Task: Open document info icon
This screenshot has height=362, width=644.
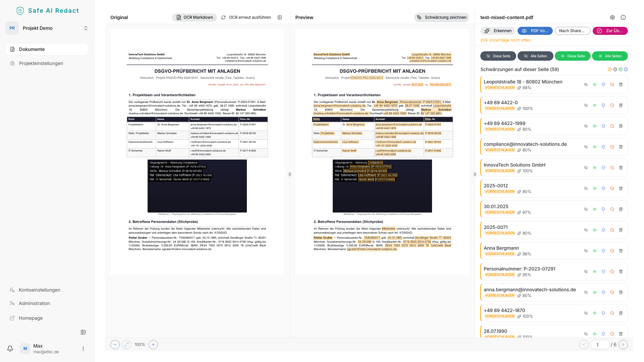Action: pyautogui.click(x=623, y=17)
